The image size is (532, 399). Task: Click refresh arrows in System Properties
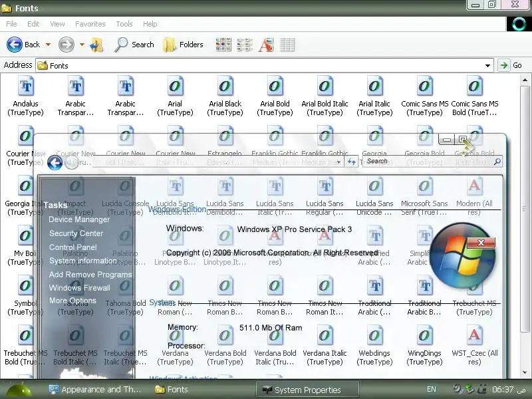tap(352, 162)
